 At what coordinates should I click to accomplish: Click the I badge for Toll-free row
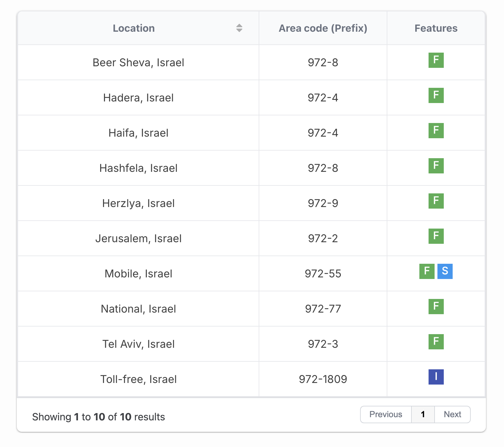point(436,377)
